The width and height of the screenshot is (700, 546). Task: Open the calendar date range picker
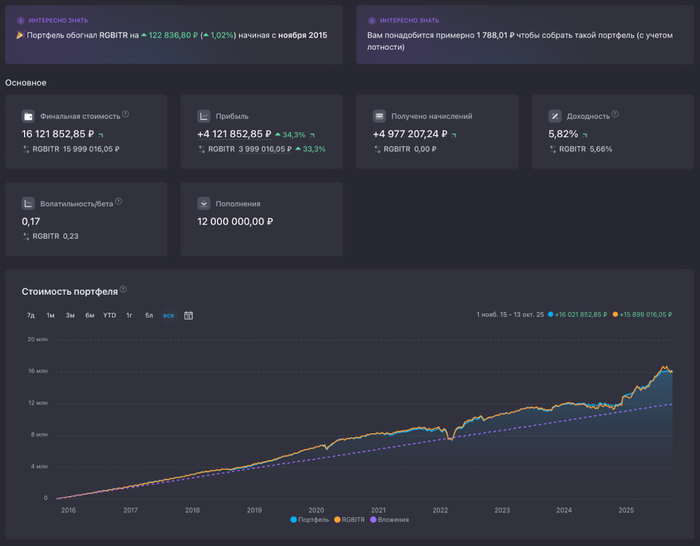pyautogui.click(x=188, y=315)
